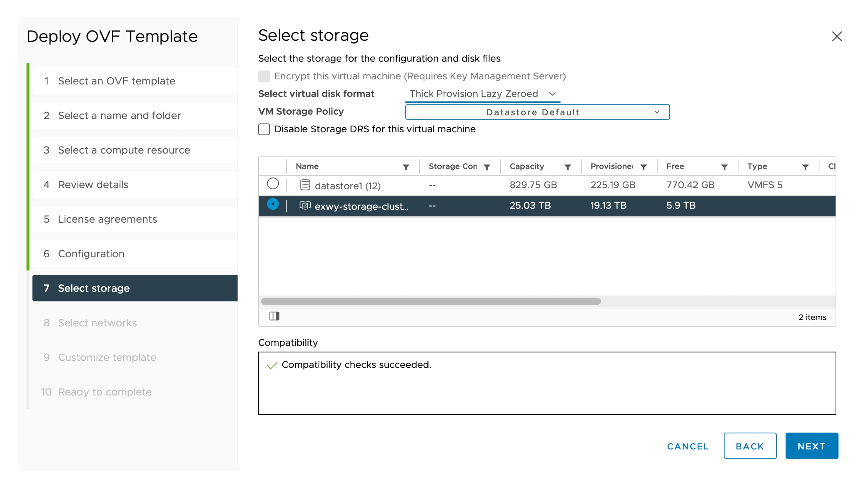Click the Provisioned column filter icon
The width and height of the screenshot is (868, 488).
643,167
